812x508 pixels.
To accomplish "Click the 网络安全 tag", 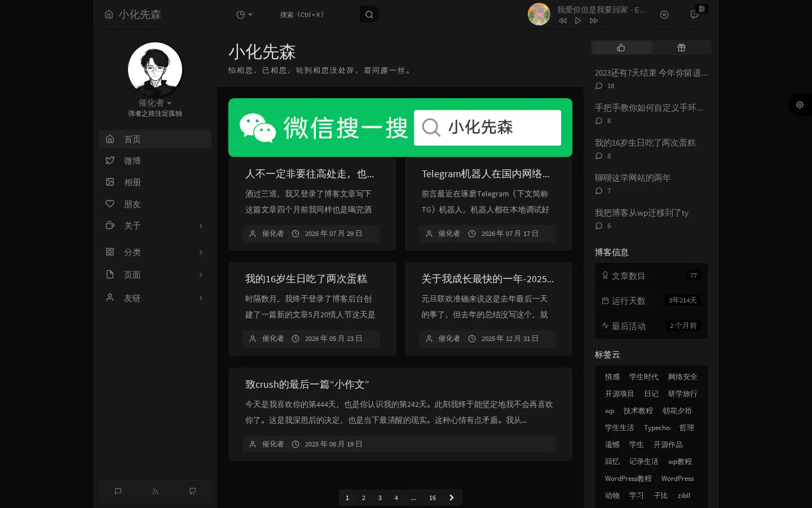I will 683,377.
